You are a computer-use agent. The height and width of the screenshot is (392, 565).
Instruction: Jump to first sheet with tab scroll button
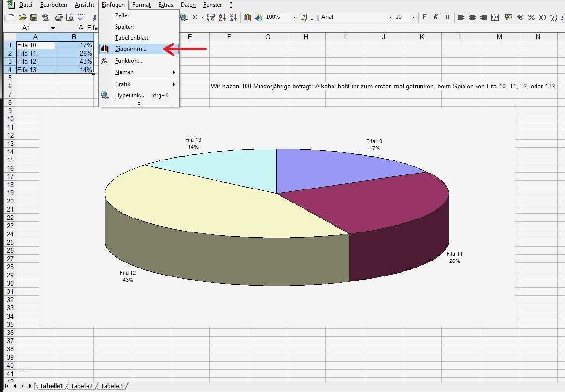tap(7, 386)
